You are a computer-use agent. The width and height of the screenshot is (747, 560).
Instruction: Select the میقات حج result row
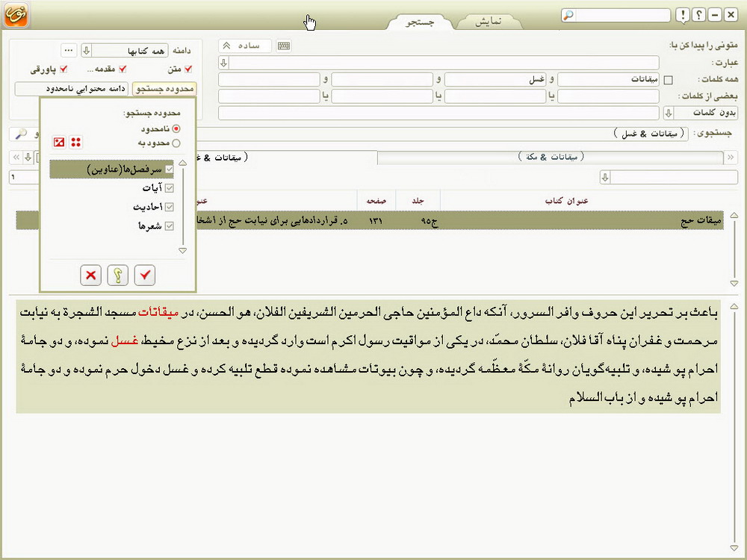pyautogui.click(x=370, y=221)
